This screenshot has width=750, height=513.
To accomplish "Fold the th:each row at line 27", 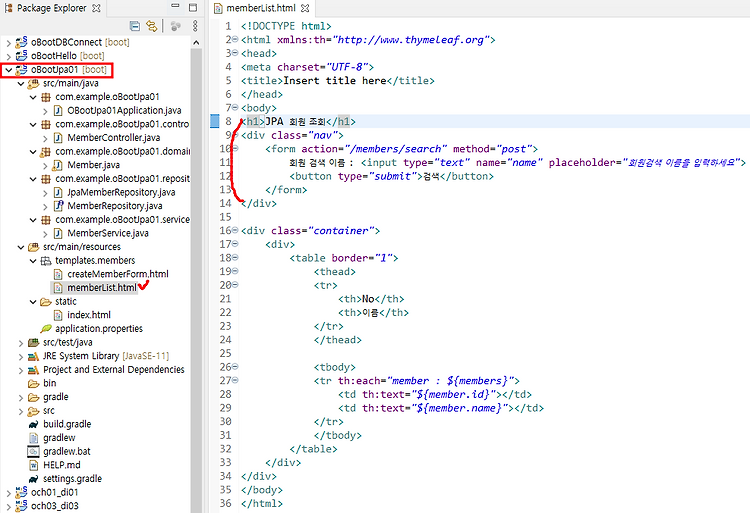I will pyautogui.click(x=235, y=380).
